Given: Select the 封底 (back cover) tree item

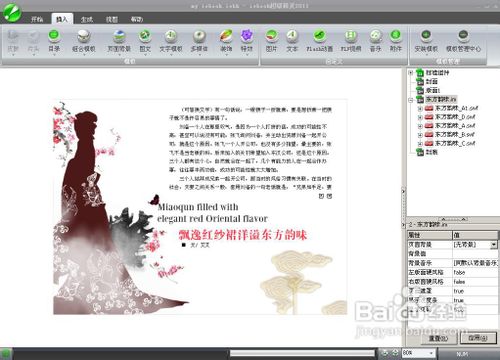Looking at the screenshot, I should pyautogui.click(x=432, y=152).
